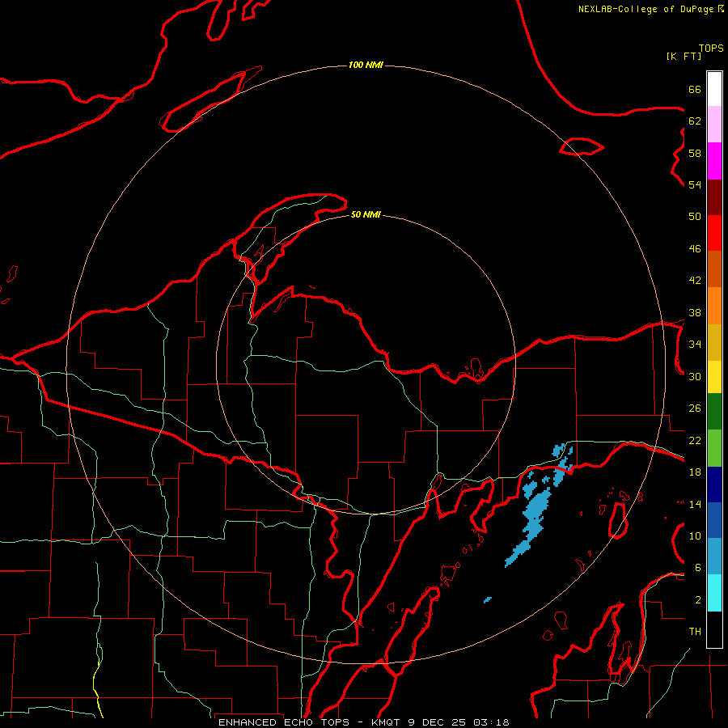Click the gold legend swatch
728x728 pixels.
point(714,342)
